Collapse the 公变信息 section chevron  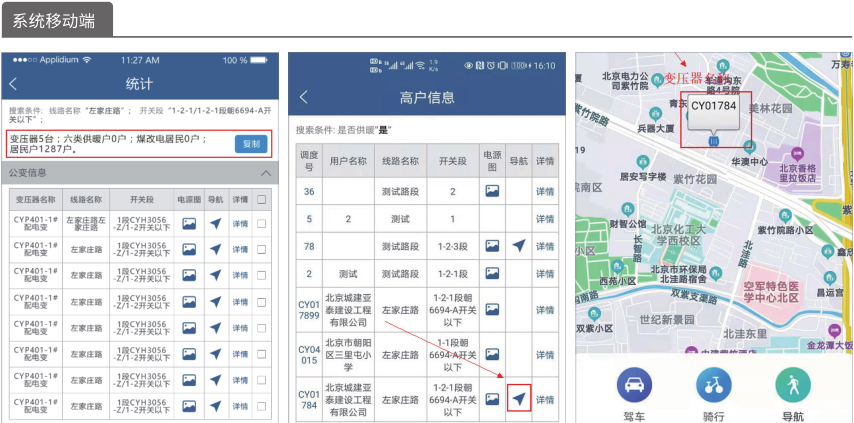click(265, 173)
